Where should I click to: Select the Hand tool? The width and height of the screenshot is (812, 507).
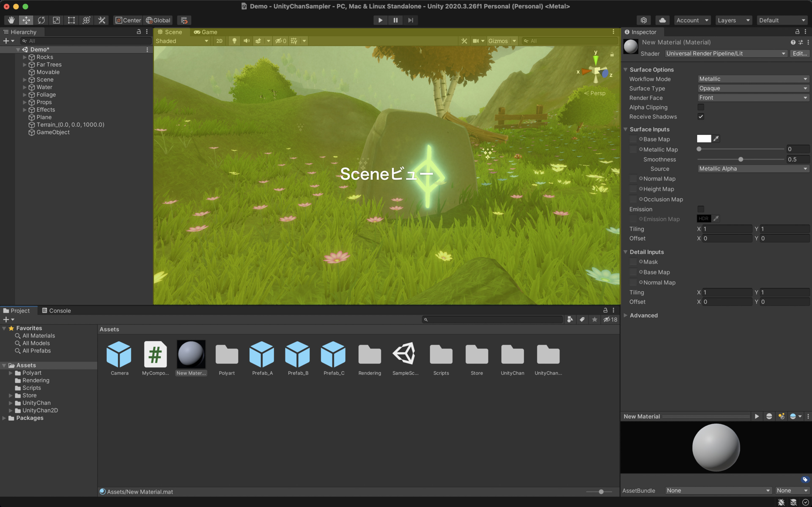coord(11,20)
